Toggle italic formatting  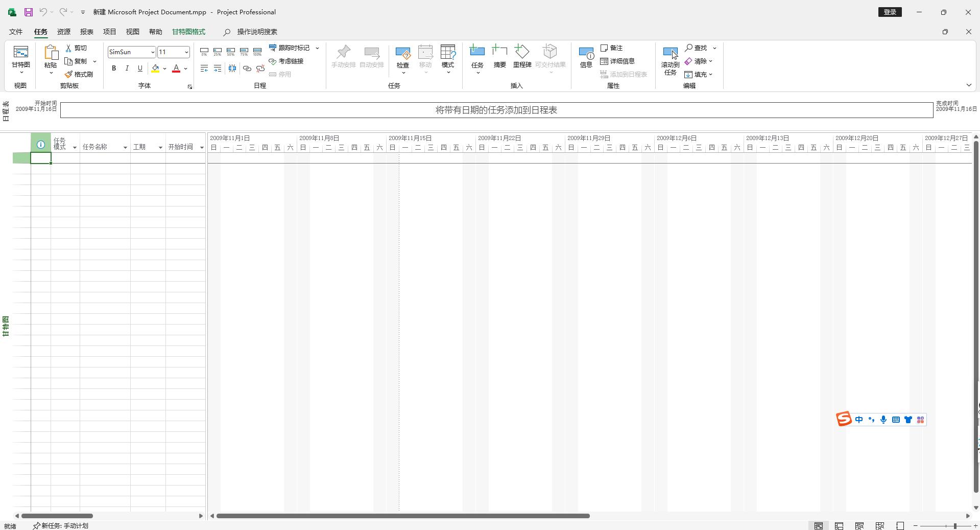click(x=127, y=68)
